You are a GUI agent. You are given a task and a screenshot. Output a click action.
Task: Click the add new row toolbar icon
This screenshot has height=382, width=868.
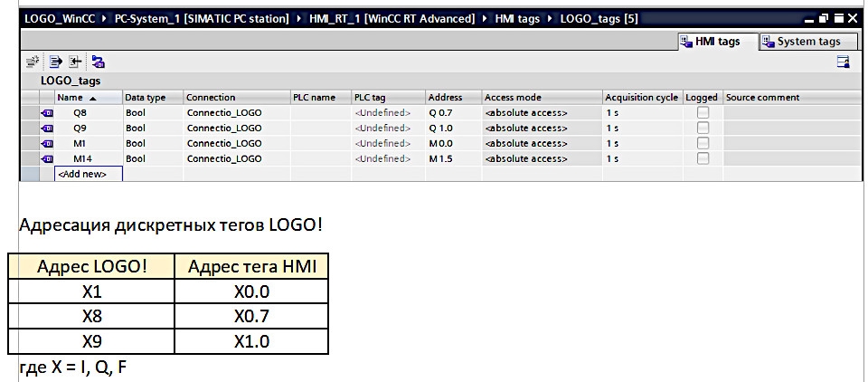[34, 62]
